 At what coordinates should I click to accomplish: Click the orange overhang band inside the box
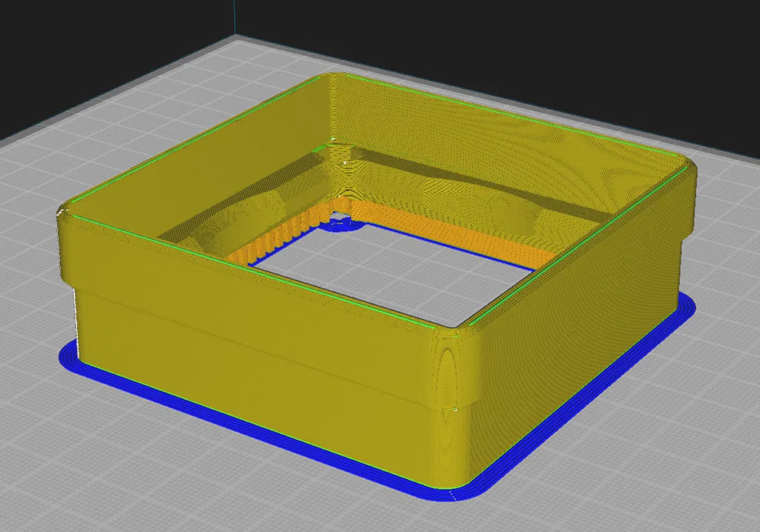448,231
